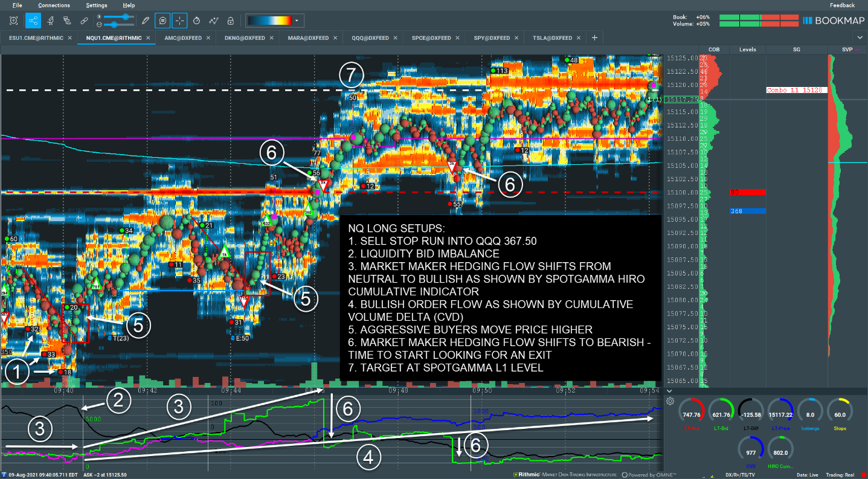This screenshot has width=868, height=479.
Task: Click the COB column header
Action: pyautogui.click(x=713, y=50)
